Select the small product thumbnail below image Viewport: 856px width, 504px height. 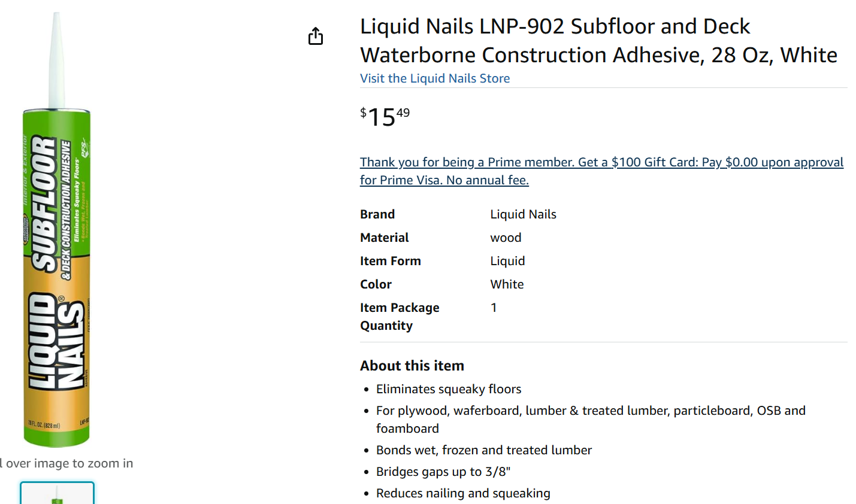pos(57,493)
